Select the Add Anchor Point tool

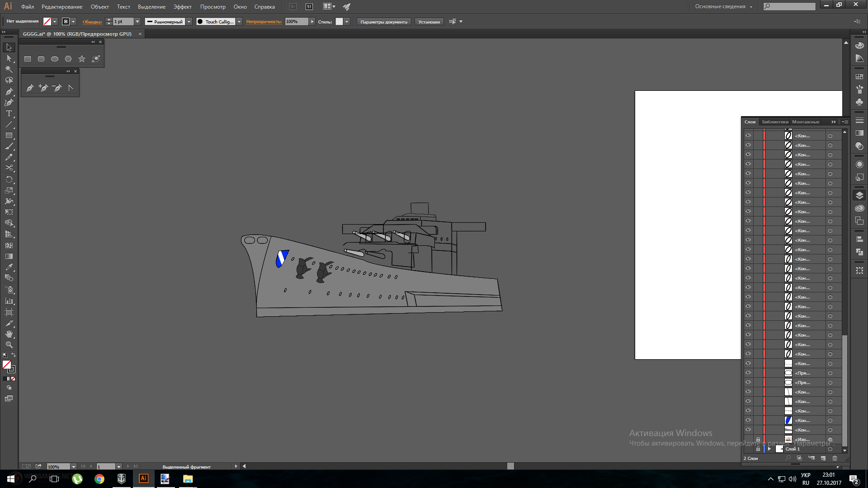43,88
